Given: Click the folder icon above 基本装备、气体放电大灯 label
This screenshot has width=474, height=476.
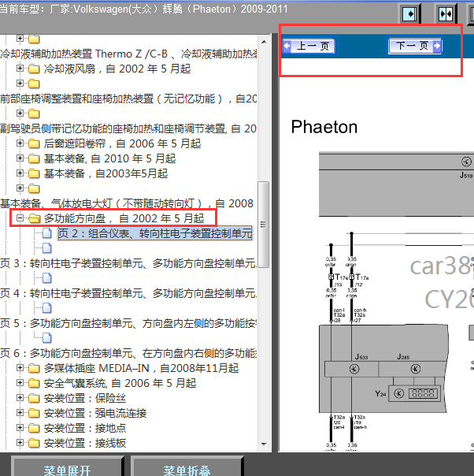Looking at the screenshot, I should (34, 188).
